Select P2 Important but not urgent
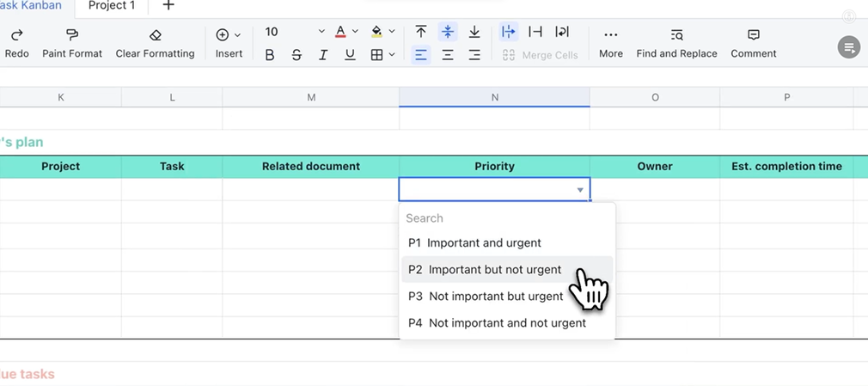The image size is (868, 386). tap(495, 270)
